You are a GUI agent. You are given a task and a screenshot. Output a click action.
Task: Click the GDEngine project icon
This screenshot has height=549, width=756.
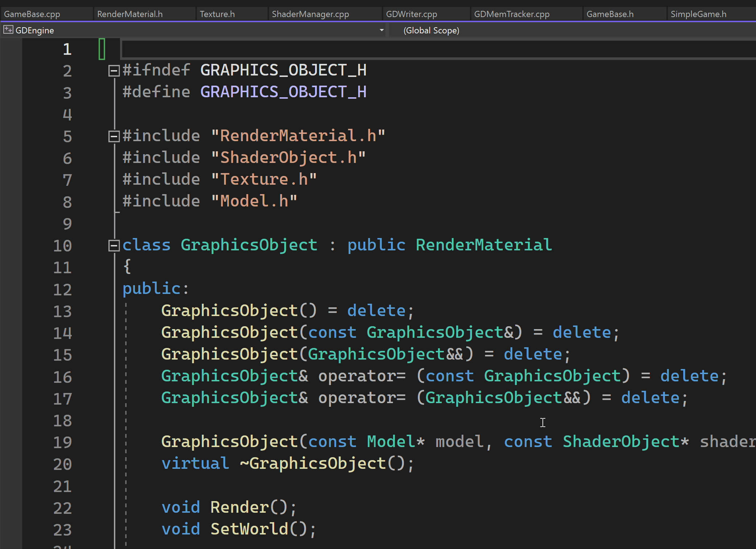tap(8, 30)
